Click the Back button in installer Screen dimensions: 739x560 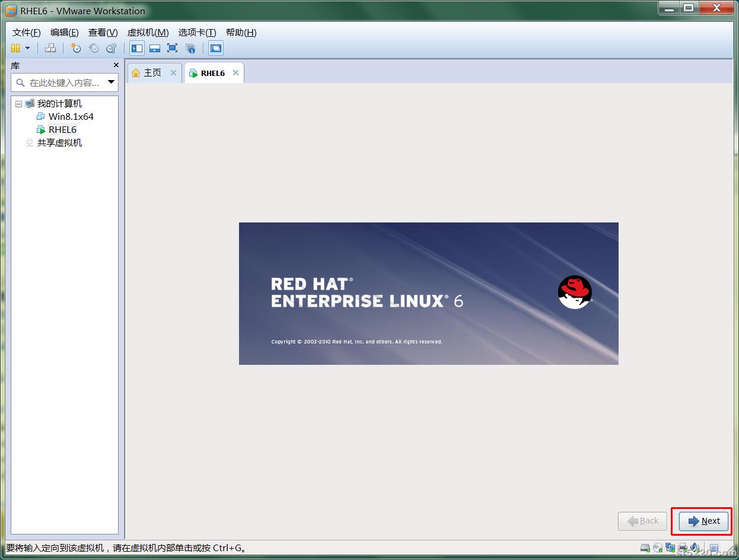tap(642, 521)
